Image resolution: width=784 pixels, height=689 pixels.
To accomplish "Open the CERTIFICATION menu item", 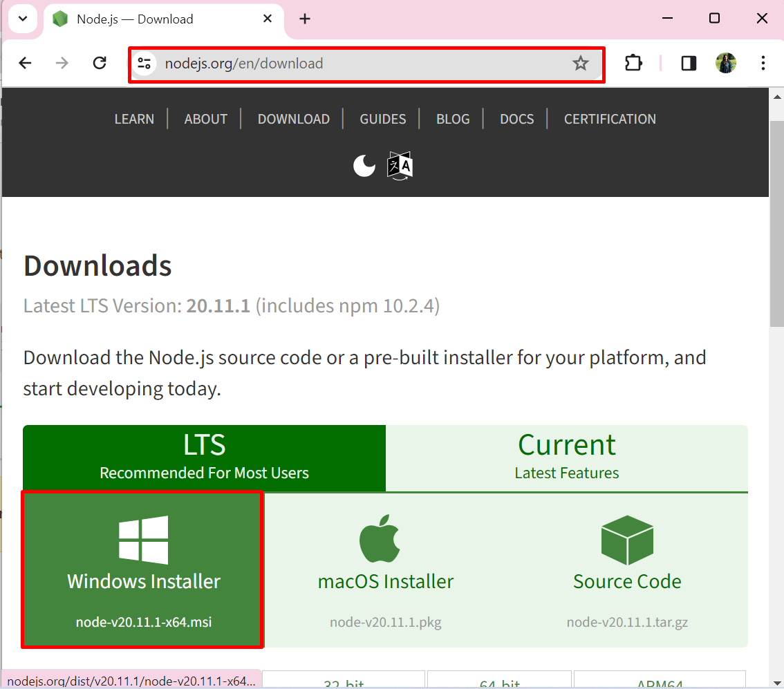I will pyautogui.click(x=610, y=119).
